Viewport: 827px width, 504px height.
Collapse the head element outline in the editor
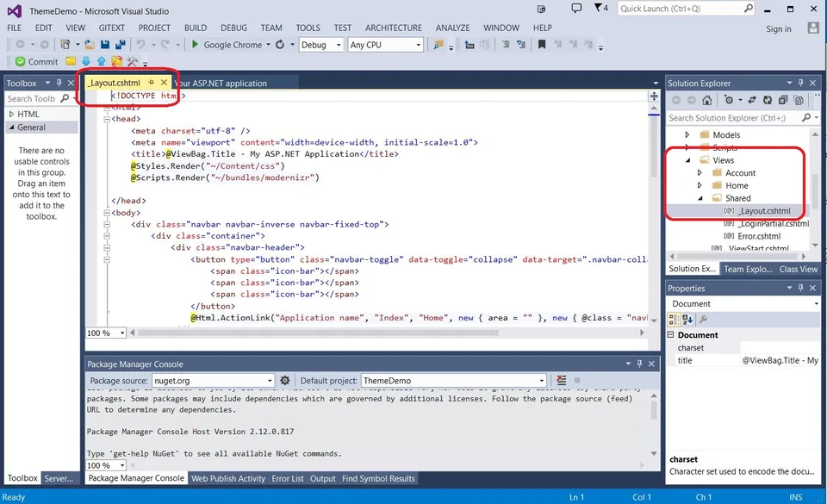coord(107,119)
